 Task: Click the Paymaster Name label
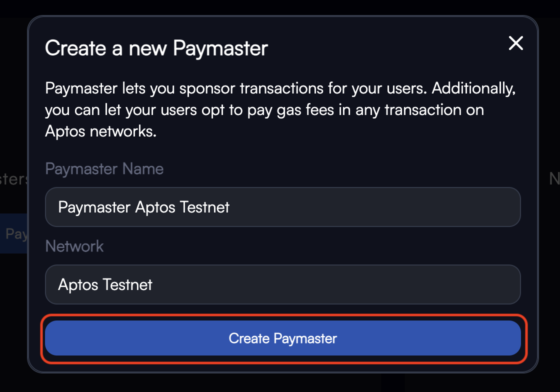click(x=104, y=169)
